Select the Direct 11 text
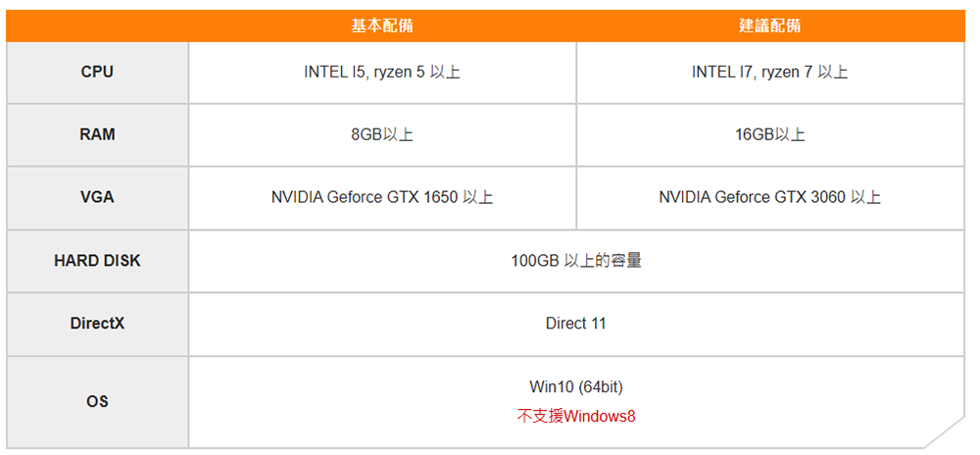980x455 pixels. tap(576, 324)
